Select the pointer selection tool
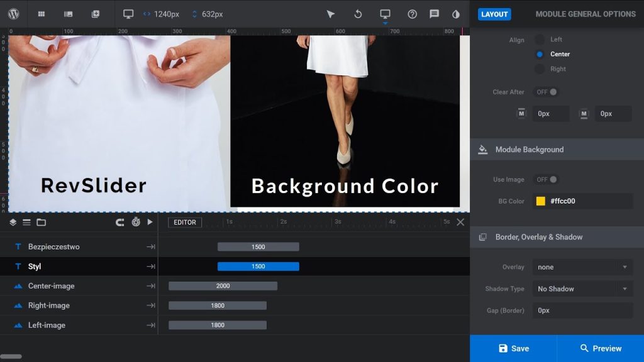Screen dimensions: 644x362 tap(331, 14)
